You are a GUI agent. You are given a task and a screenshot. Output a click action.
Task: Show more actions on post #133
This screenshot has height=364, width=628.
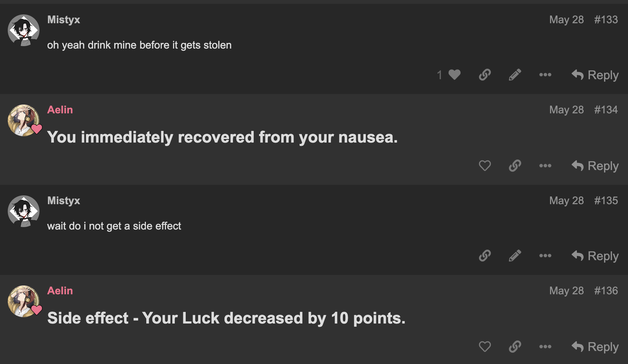point(545,75)
